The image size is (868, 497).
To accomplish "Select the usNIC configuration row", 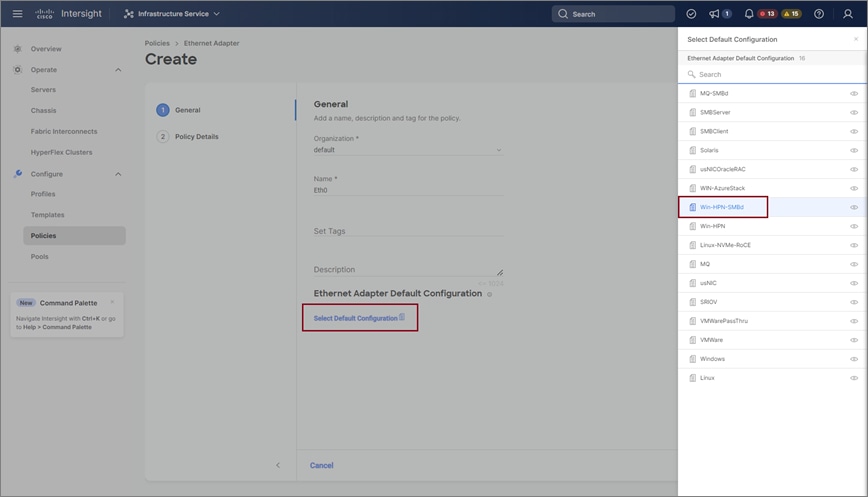I will 772,283.
